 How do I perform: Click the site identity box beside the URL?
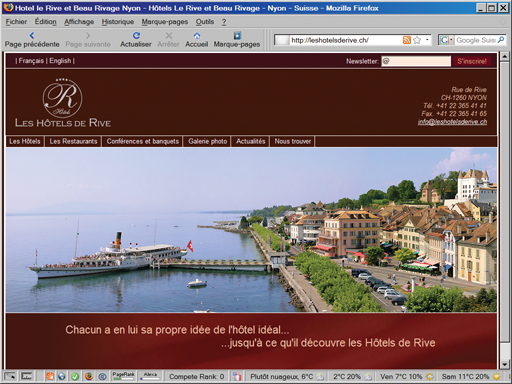tap(281, 40)
